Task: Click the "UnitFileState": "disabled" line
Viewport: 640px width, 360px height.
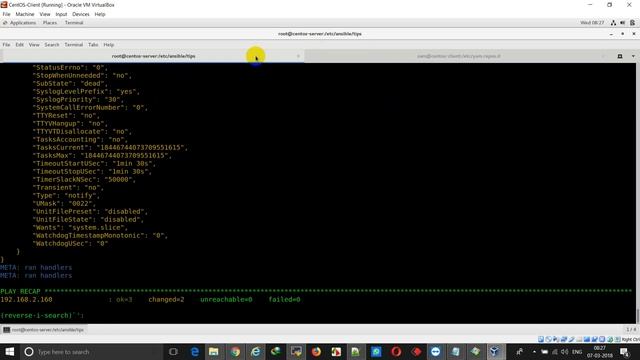Action: pyautogui.click(x=89, y=220)
